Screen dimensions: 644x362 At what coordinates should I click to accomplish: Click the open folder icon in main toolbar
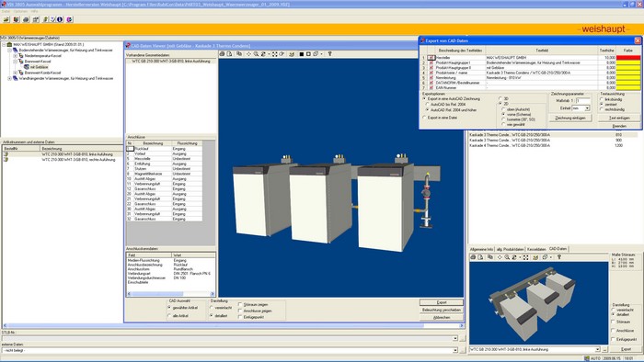click(x=6, y=19)
